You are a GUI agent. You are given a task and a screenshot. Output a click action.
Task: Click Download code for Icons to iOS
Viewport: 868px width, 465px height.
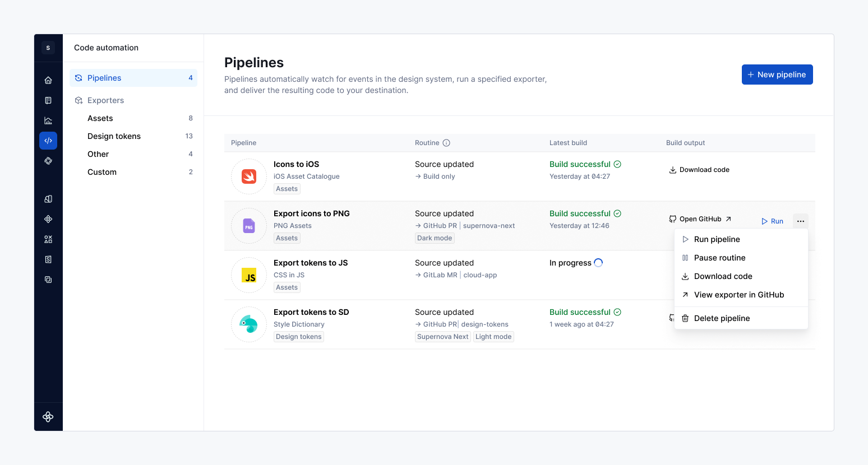tap(699, 169)
